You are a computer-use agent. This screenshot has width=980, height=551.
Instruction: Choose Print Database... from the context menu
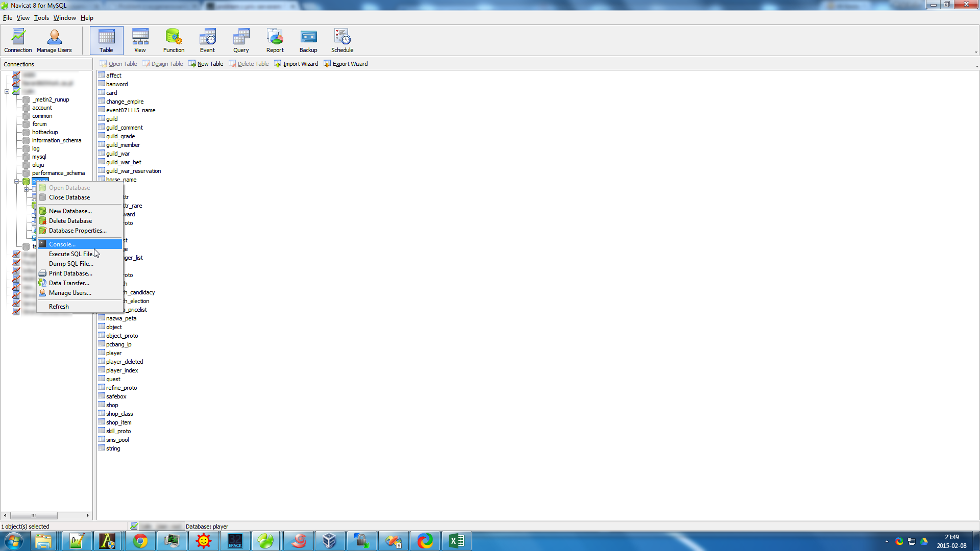coord(80,273)
